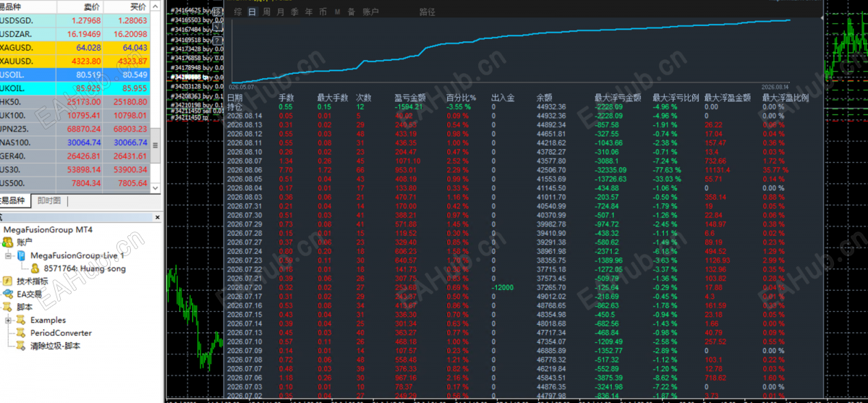
Task: Switch to the 交易品种 symbols tab
Action: 16,201
